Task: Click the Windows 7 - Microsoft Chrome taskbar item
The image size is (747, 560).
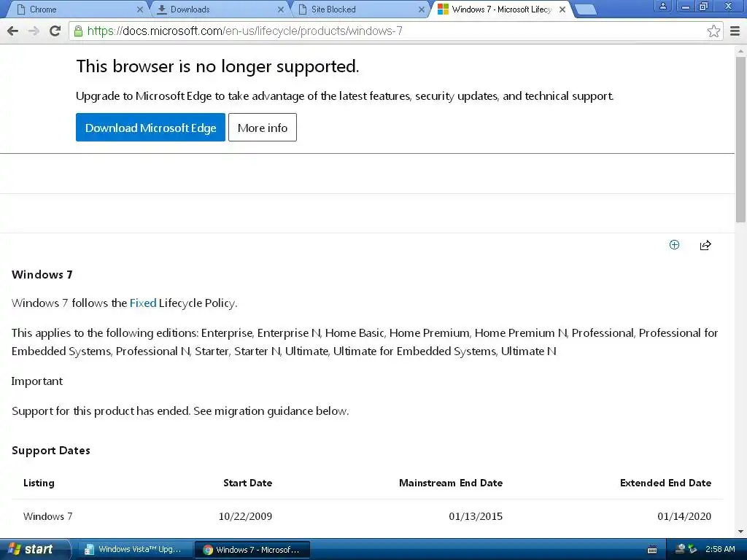Action: pos(253,550)
